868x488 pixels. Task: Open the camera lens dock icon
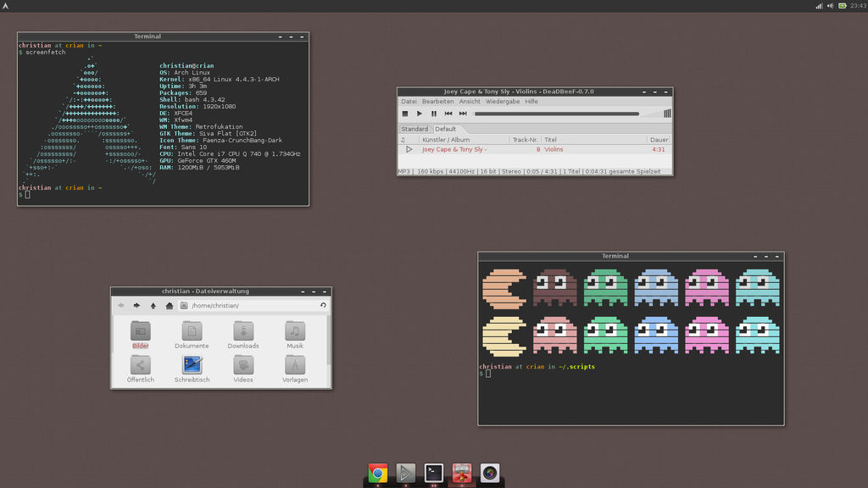coord(489,473)
